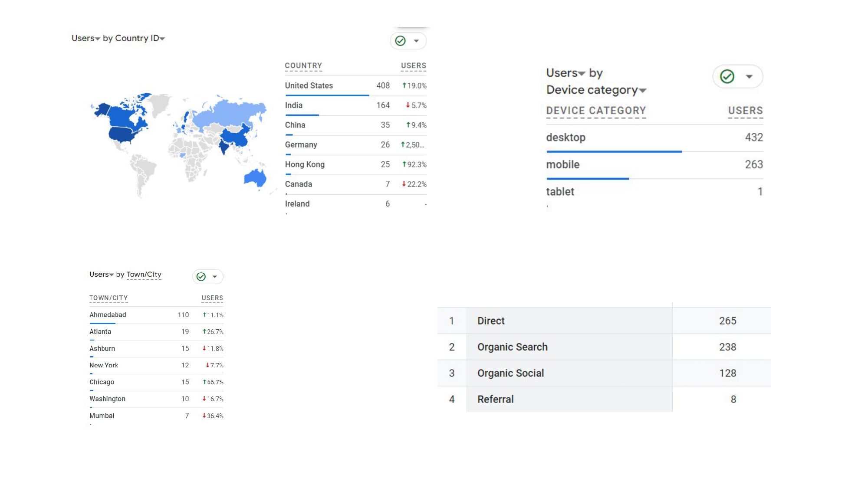Click Organic Social channel row
This screenshot has height=488, width=868.
[x=604, y=373]
